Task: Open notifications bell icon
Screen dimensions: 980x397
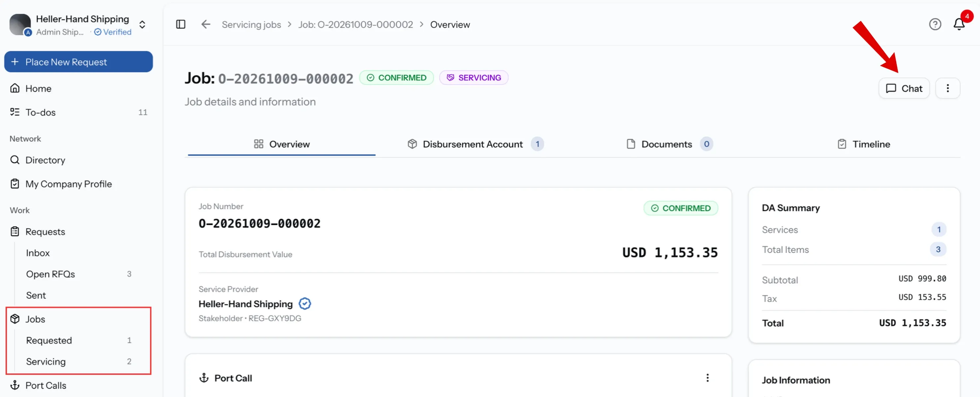Action: (959, 24)
